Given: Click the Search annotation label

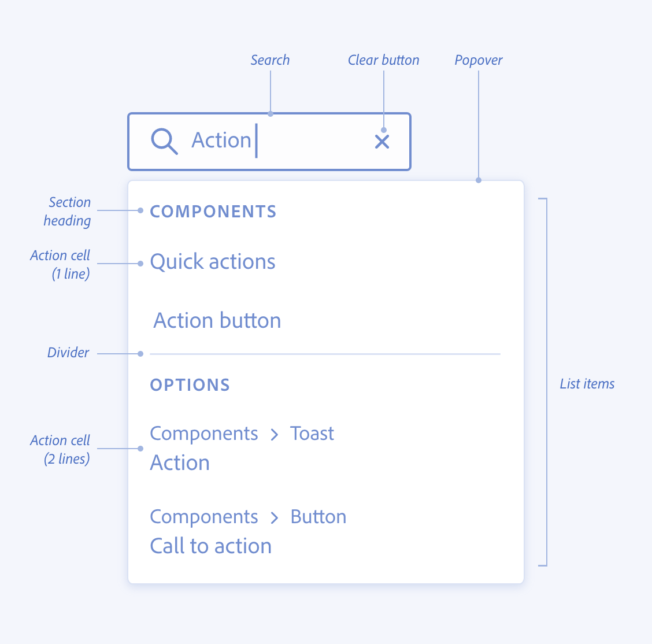Looking at the screenshot, I should [270, 60].
